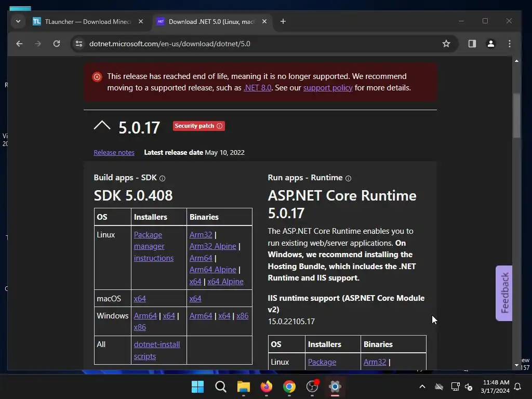Go back to the previous page
Viewport: 532px width, 399px height.
click(19, 44)
